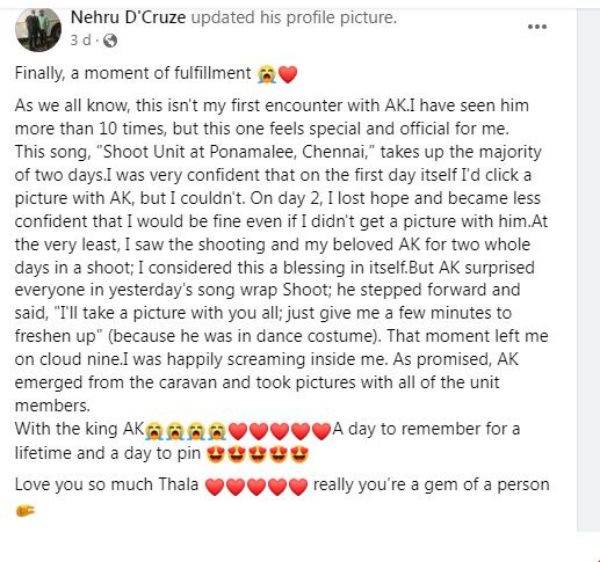Click the first red heart after 'Thala'

[x=213, y=486]
